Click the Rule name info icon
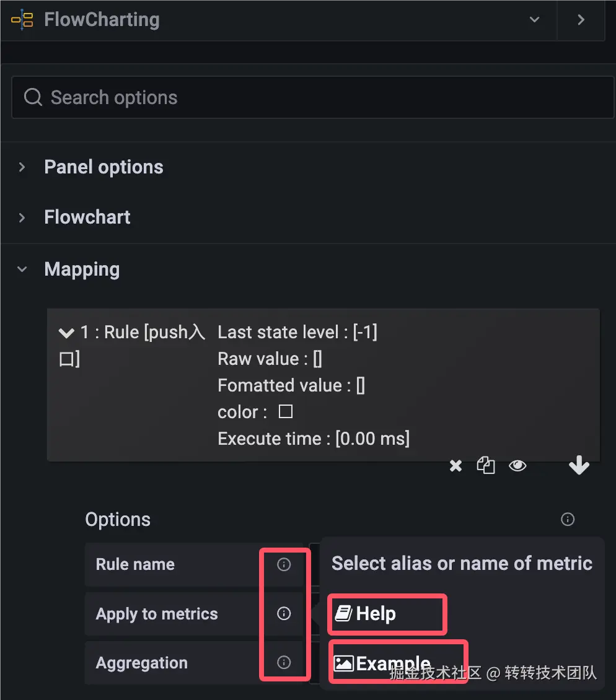The width and height of the screenshot is (616, 700). (284, 564)
